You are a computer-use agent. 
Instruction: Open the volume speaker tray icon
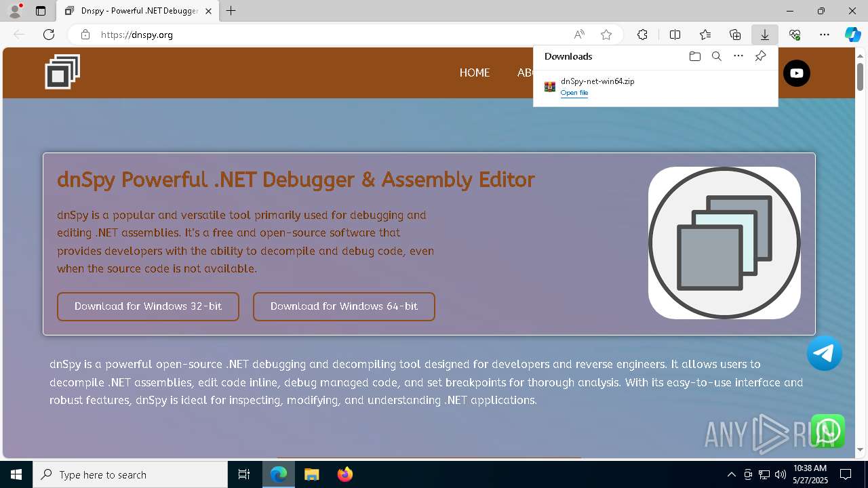780,474
